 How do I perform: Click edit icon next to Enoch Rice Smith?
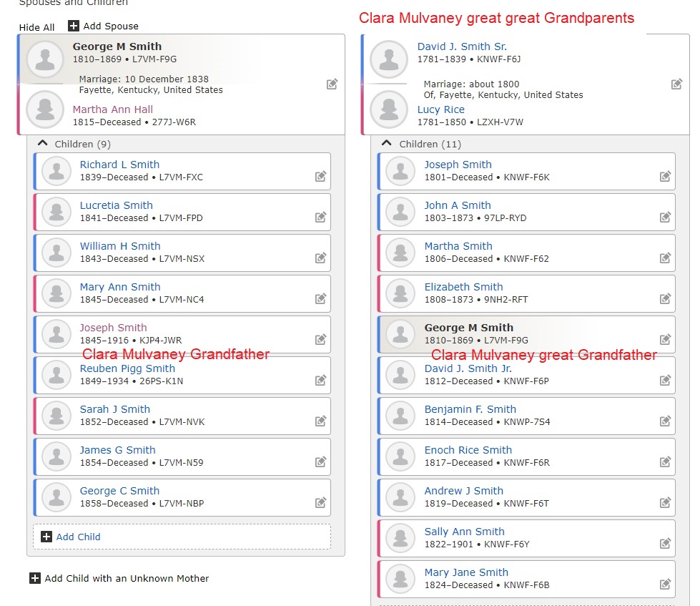tap(665, 461)
